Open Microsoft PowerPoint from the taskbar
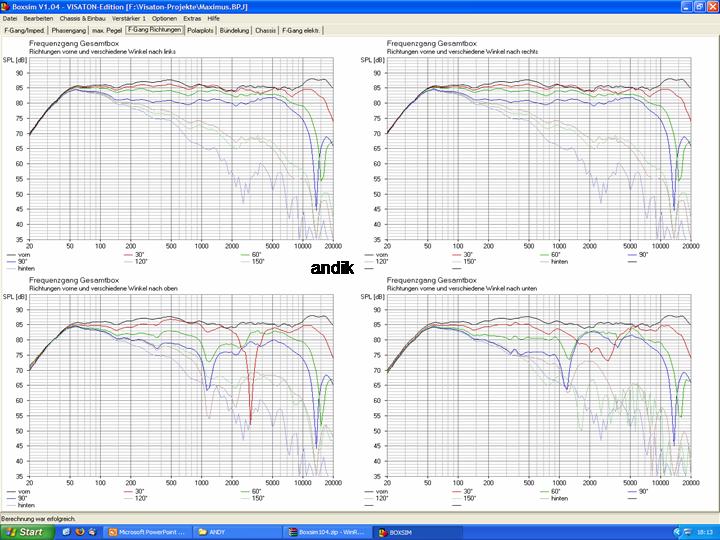The height and width of the screenshot is (540, 720). [148, 532]
